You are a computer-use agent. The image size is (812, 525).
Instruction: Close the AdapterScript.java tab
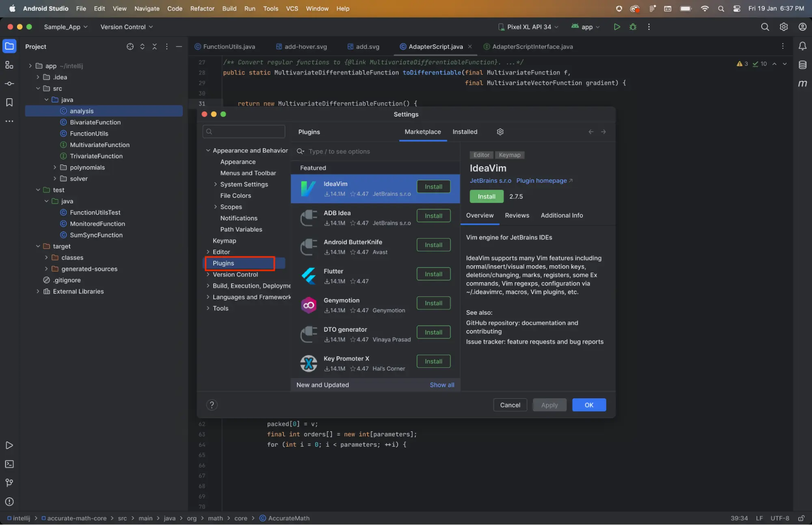point(470,46)
